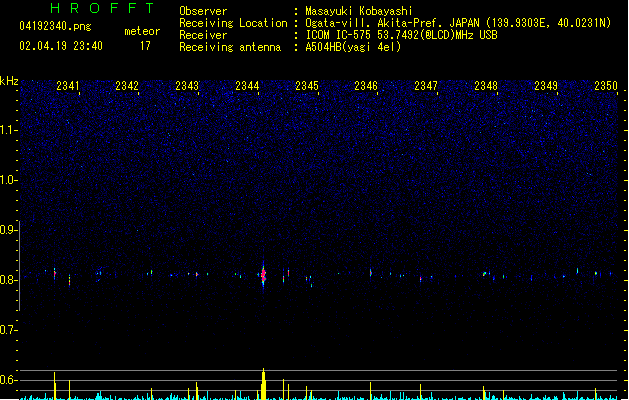629x400 pixels.
Task: Click the date stamp 02.04.19 23:40
Action: click(x=61, y=46)
